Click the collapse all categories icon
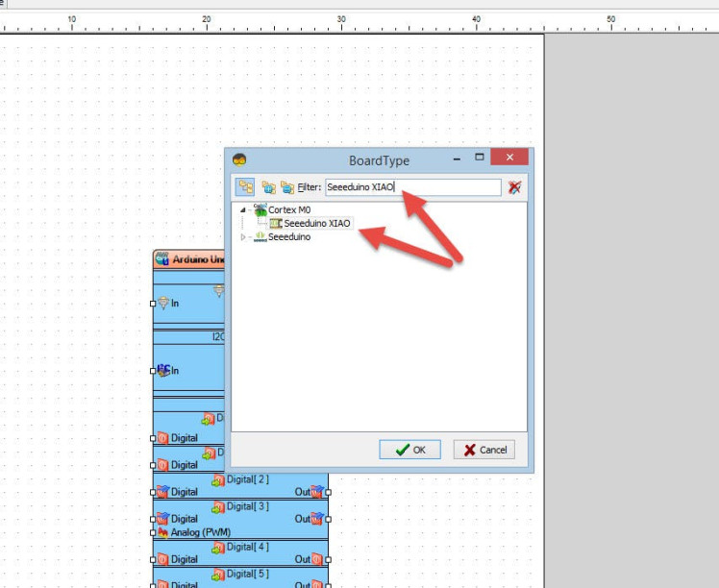 [x=287, y=187]
